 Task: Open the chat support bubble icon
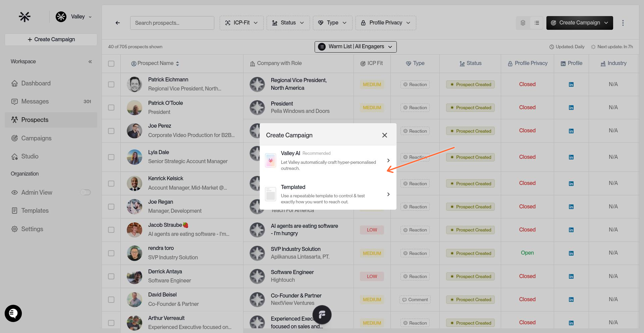pyautogui.click(x=13, y=313)
